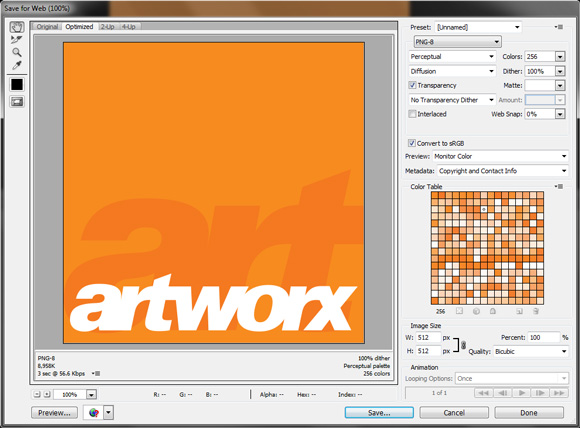The height and width of the screenshot is (428, 580).
Task: Select the Zoom tool
Action: click(17, 52)
